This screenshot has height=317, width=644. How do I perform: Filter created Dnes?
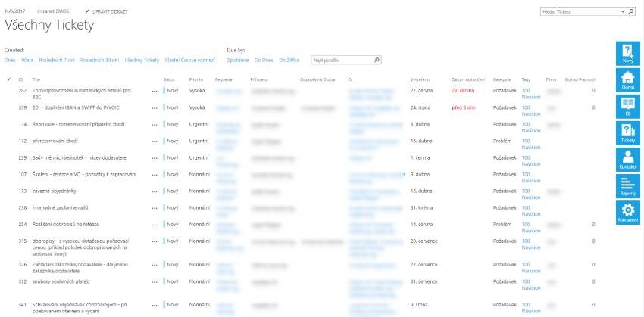10,61
